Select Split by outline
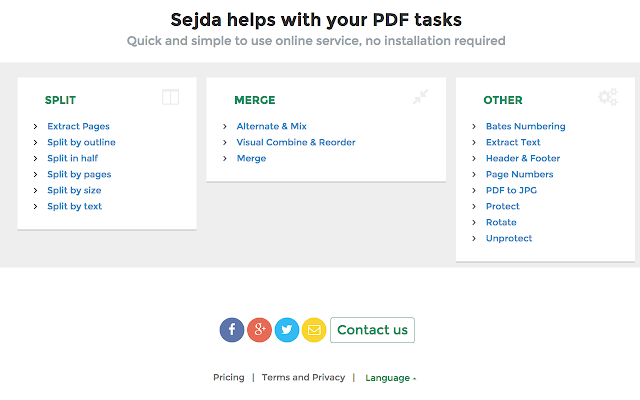Image resolution: width=640 pixels, height=400 pixels. (x=81, y=142)
